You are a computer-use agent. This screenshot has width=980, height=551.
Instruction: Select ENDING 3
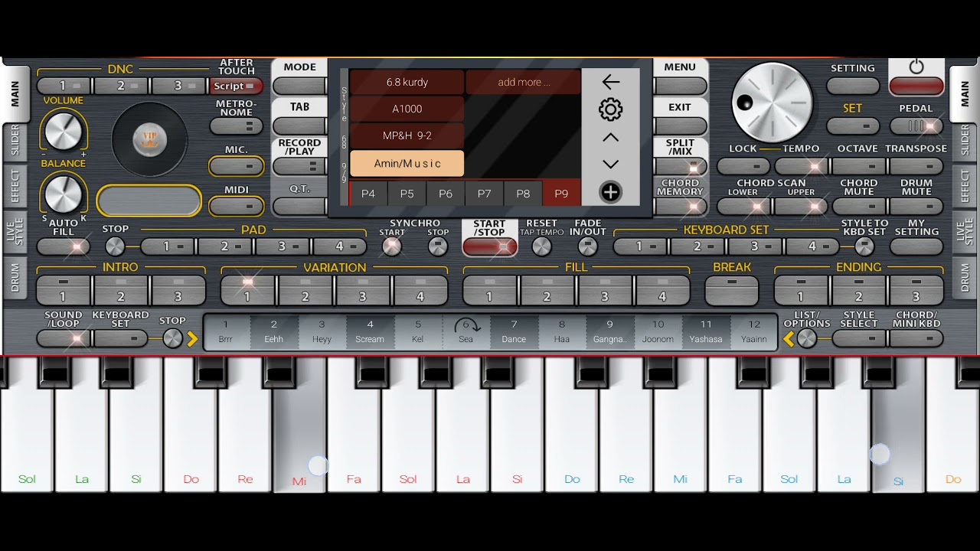click(x=916, y=290)
